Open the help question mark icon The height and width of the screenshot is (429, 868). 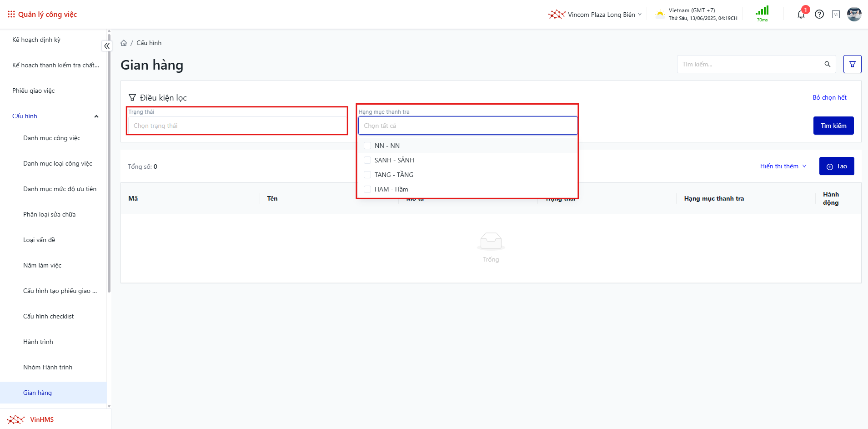pyautogui.click(x=819, y=15)
